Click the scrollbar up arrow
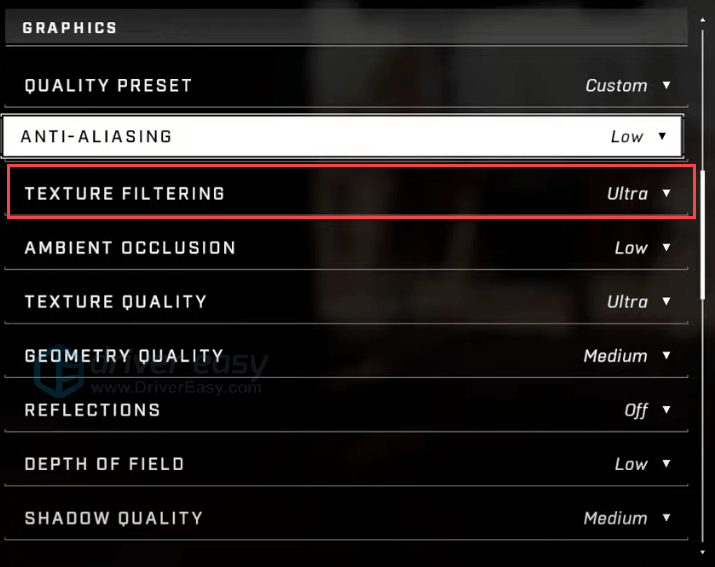Image resolution: width=715 pixels, height=567 pixels. (x=702, y=20)
